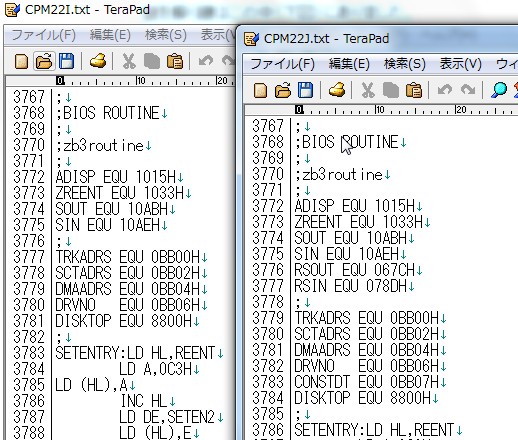
Task: Click New file icon in CPM22J window
Action: [x=260, y=90]
